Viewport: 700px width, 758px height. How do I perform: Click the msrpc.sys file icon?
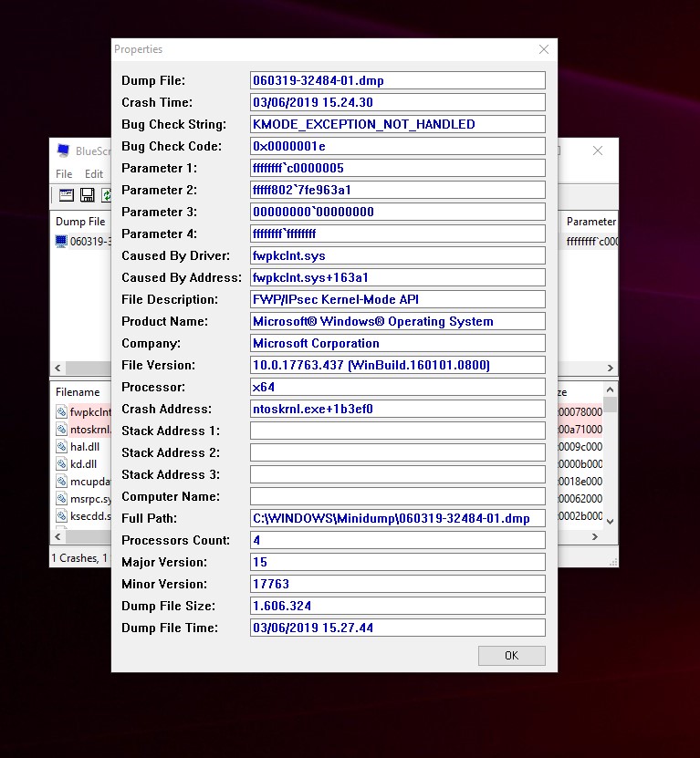61,498
